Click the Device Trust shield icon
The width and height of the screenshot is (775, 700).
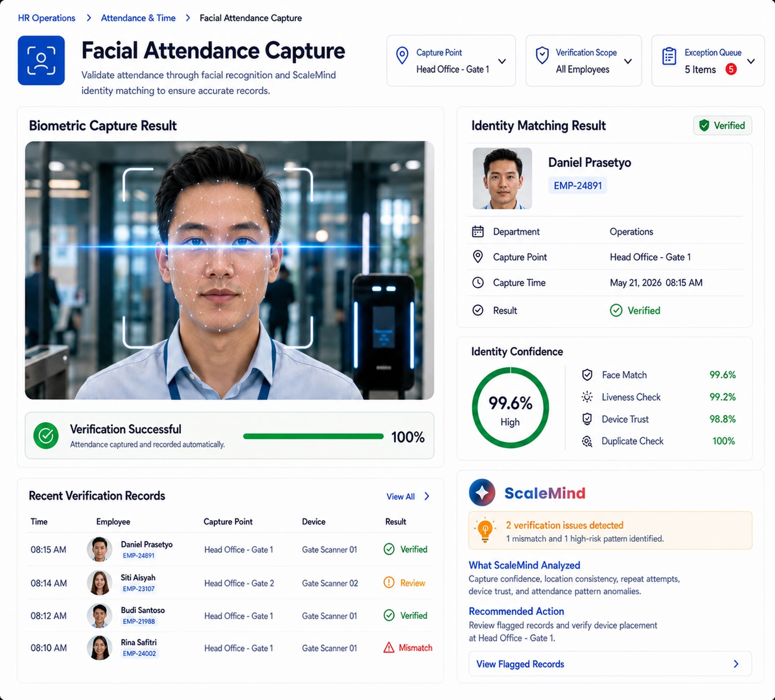click(587, 419)
